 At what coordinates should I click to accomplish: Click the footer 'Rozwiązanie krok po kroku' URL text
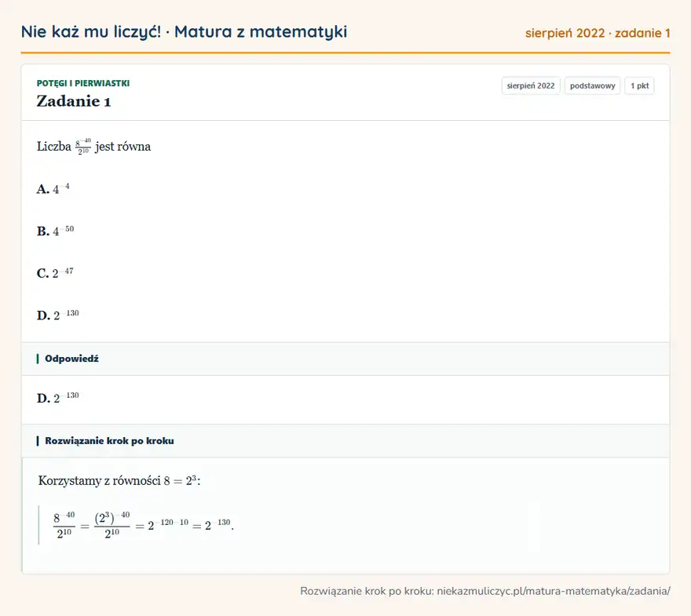tap(485, 591)
